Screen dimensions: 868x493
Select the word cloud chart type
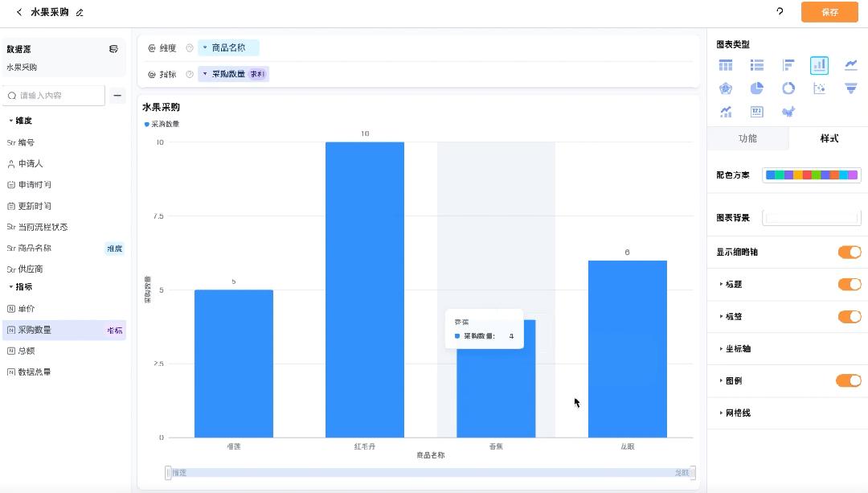click(788, 113)
